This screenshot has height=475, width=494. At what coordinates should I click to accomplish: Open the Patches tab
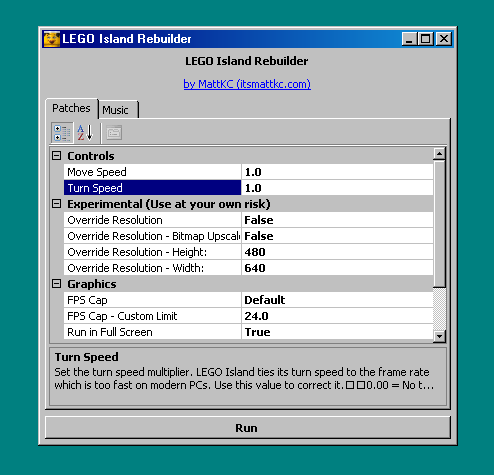click(71, 108)
